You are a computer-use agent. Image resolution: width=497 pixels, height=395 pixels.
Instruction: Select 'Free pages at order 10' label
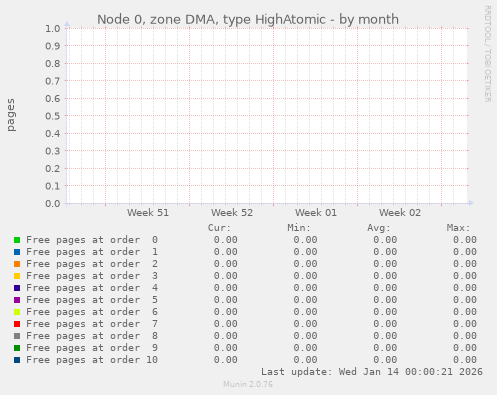(92, 360)
